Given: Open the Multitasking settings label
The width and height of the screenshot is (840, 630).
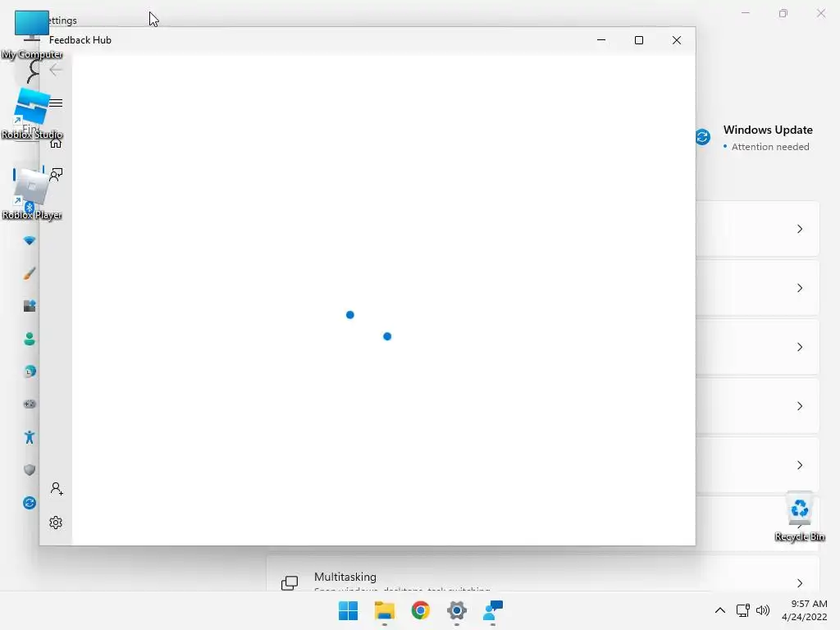Looking at the screenshot, I should click(x=345, y=577).
